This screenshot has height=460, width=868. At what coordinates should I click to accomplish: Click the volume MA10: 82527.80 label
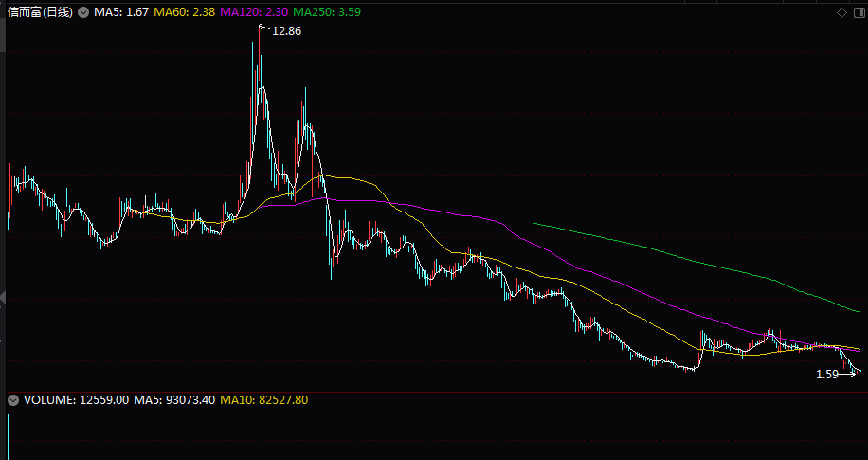tap(264, 400)
